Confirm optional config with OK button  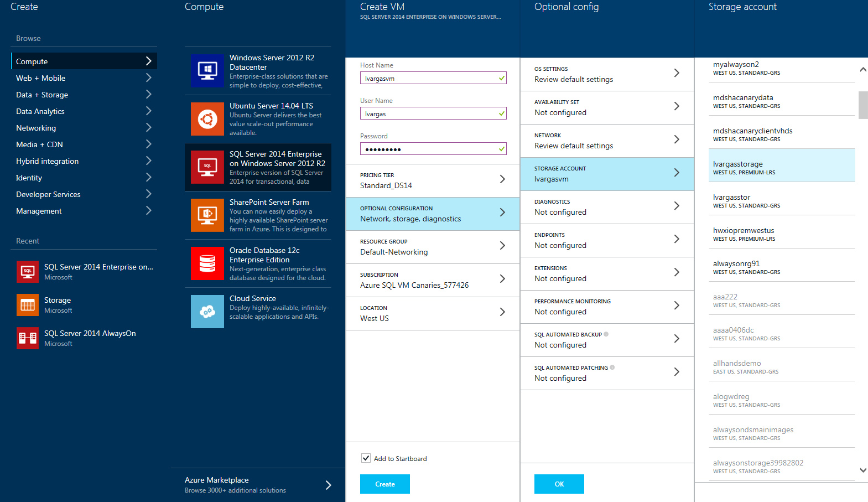559,484
